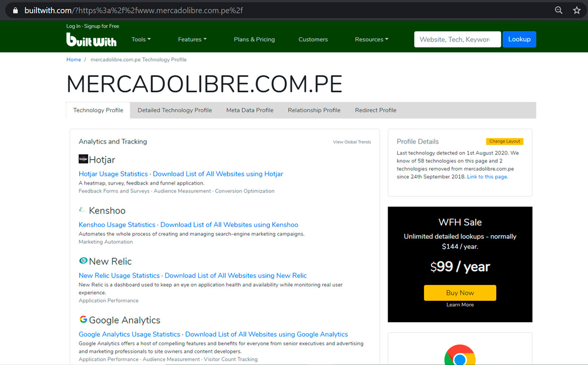The height and width of the screenshot is (365, 588).
Task: Click the New Relic heading text
Action: pyautogui.click(x=110, y=261)
